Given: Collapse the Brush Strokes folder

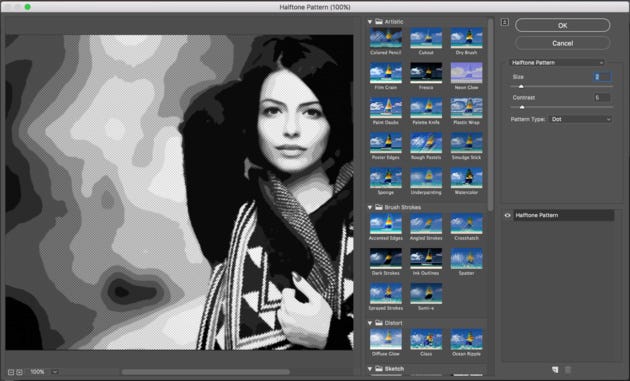Looking at the screenshot, I should tap(370, 207).
